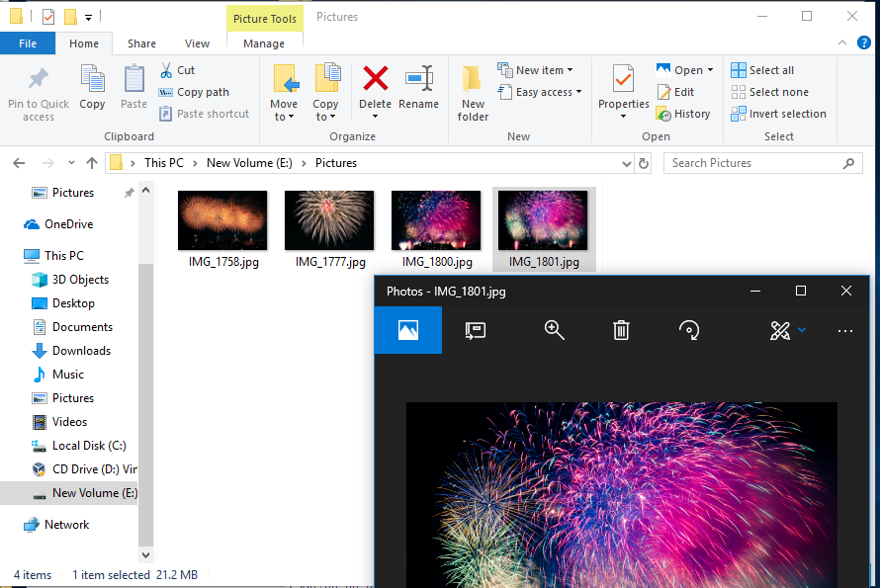Create a New folder
This screenshot has width=880, height=588.
473,93
